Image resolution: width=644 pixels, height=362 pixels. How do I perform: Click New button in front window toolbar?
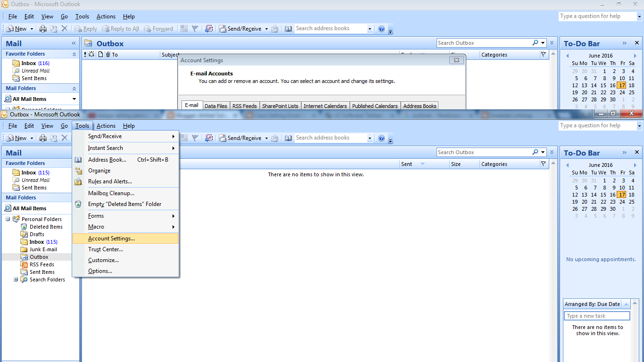click(17, 138)
